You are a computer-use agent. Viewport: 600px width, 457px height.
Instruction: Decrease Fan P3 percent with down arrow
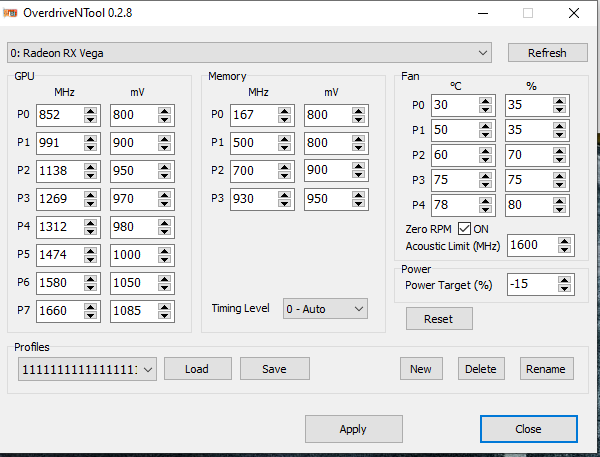tap(559, 184)
